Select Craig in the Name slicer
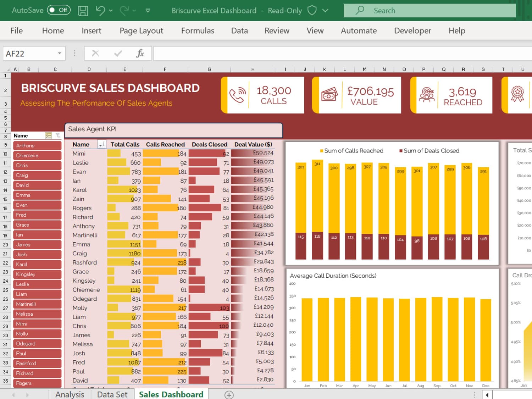The width and height of the screenshot is (532, 399). tap(37, 175)
